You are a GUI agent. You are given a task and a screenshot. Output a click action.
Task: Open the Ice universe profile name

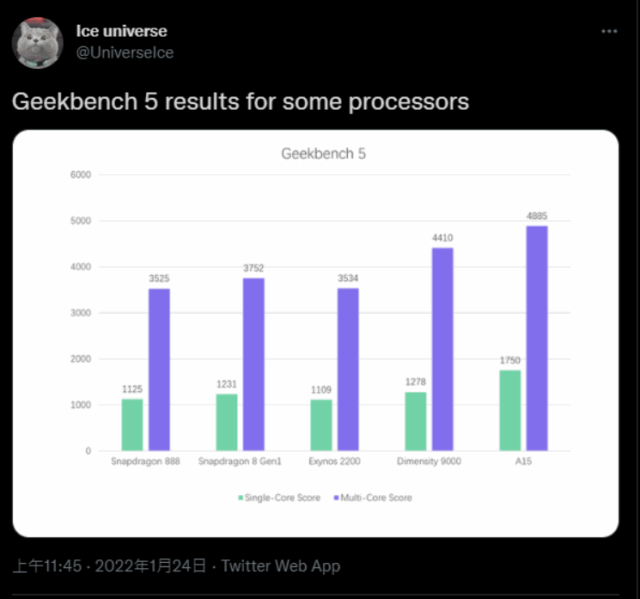pos(123,30)
